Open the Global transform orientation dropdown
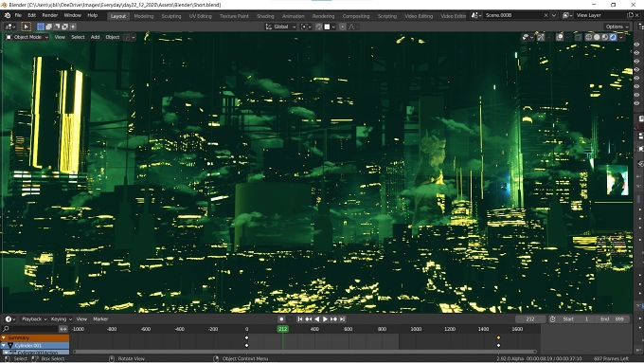Image resolution: width=644 pixels, height=363 pixels. tap(281, 27)
